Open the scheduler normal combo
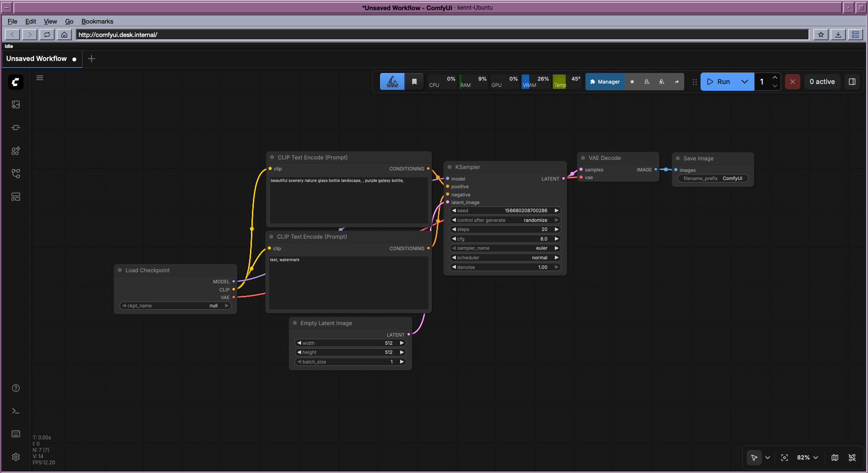This screenshot has height=473, width=868. coord(505,258)
